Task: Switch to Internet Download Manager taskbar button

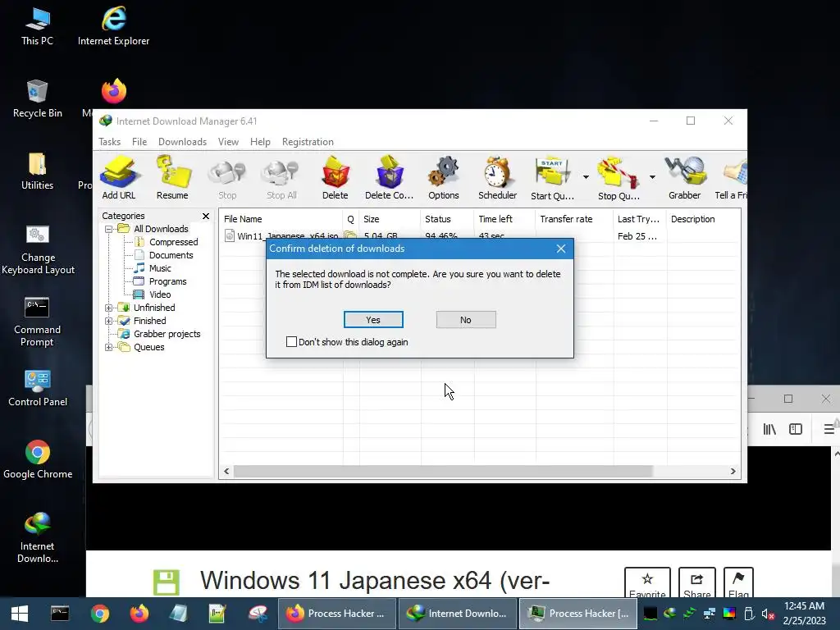Action: 456,614
